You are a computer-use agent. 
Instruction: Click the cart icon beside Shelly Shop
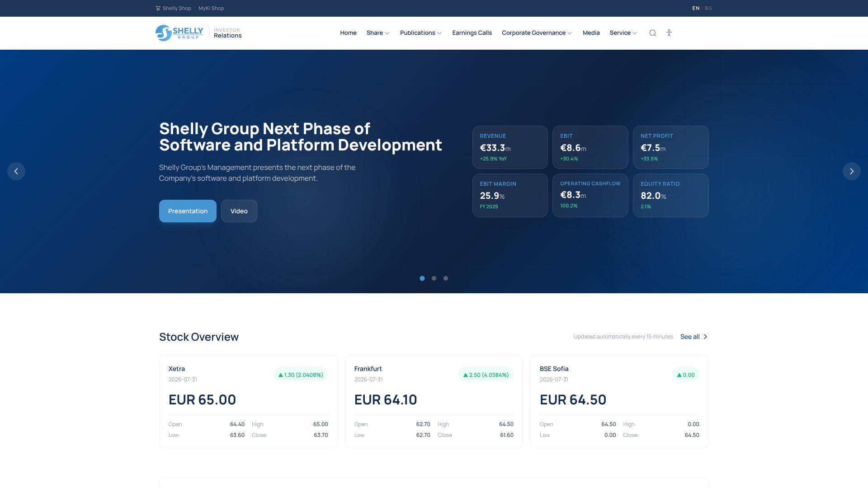pos(158,8)
